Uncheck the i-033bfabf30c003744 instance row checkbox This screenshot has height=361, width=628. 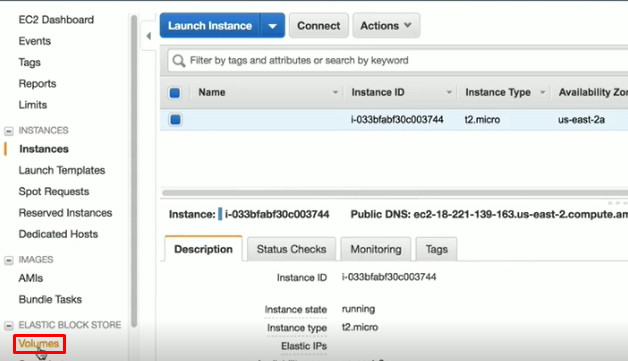tap(175, 120)
